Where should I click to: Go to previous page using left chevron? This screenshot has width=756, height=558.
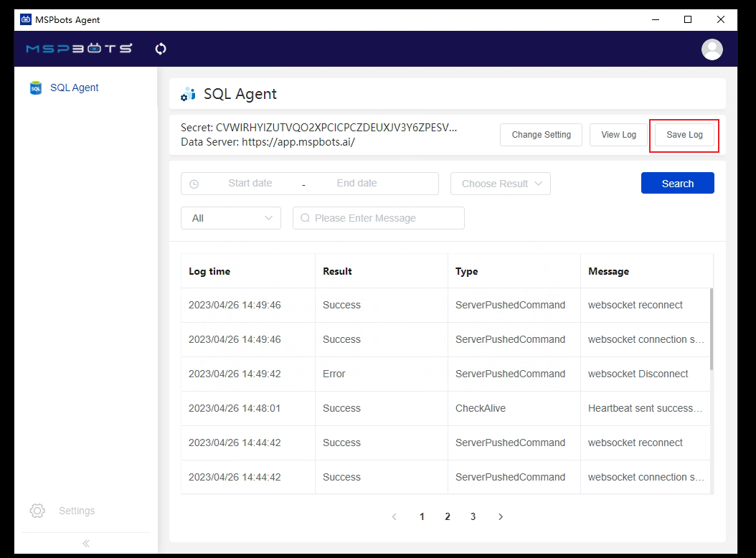point(394,516)
